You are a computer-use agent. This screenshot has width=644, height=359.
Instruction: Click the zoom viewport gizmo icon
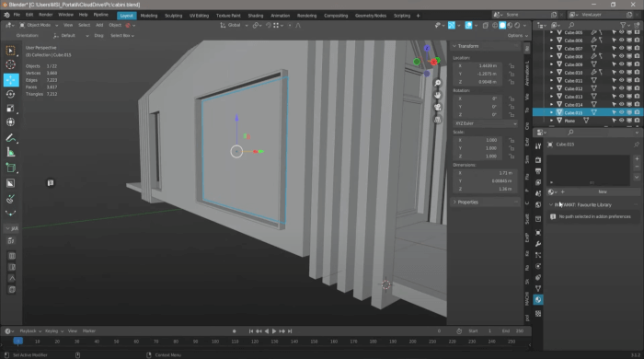click(x=438, y=83)
